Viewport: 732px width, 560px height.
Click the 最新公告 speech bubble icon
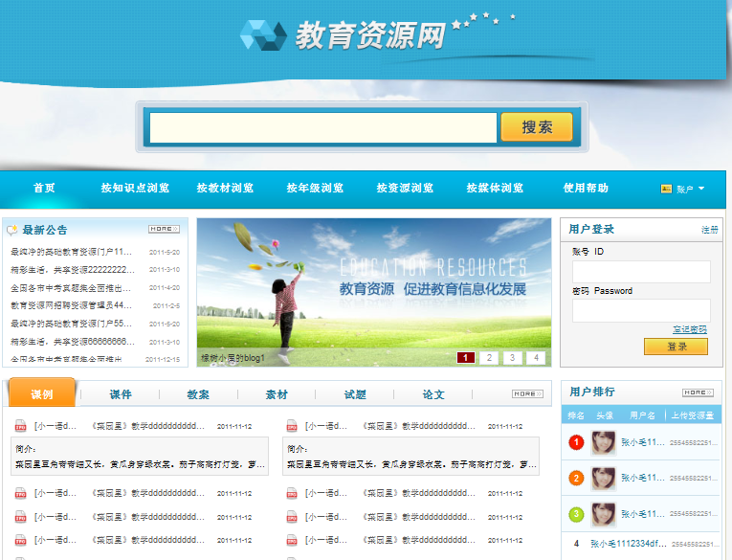pyautogui.click(x=12, y=230)
